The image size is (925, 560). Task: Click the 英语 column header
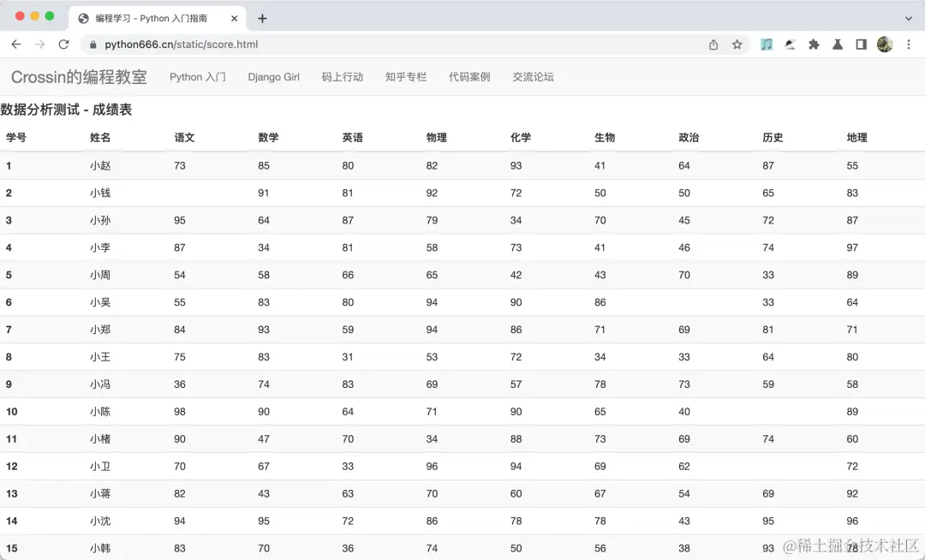coord(352,137)
